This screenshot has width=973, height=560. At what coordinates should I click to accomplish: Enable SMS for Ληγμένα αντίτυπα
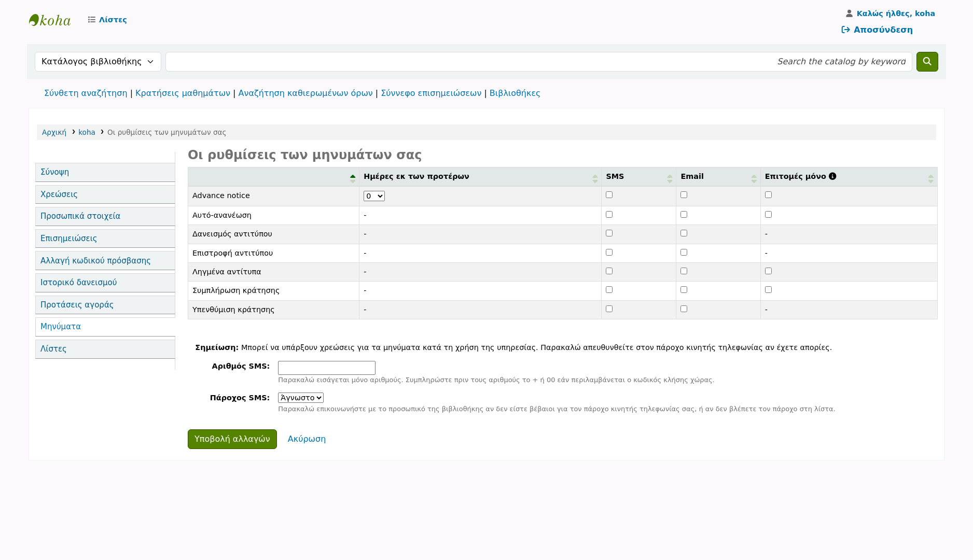click(x=609, y=271)
